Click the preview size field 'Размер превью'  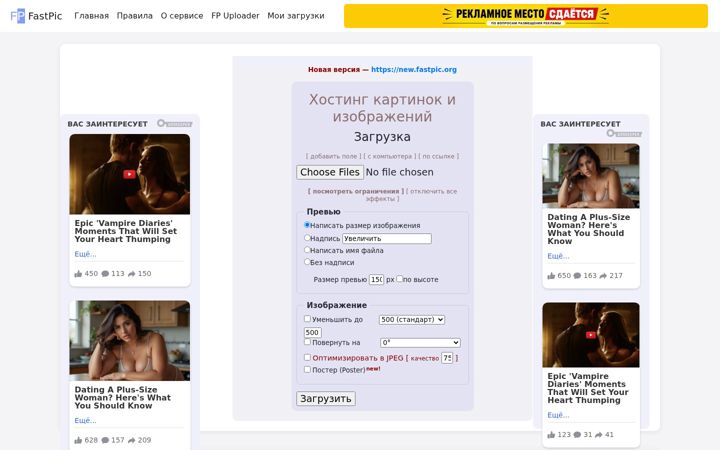click(376, 279)
